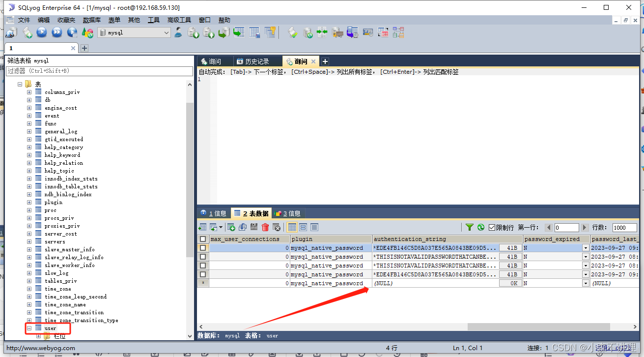Open the 文件 menu

click(24, 20)
